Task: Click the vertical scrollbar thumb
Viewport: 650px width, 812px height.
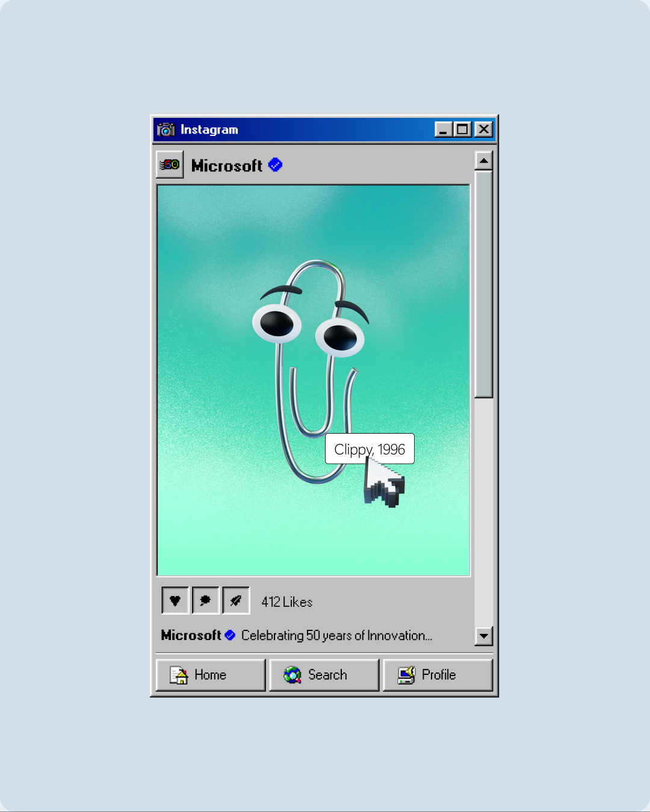Action: click(x=484, y=285)
